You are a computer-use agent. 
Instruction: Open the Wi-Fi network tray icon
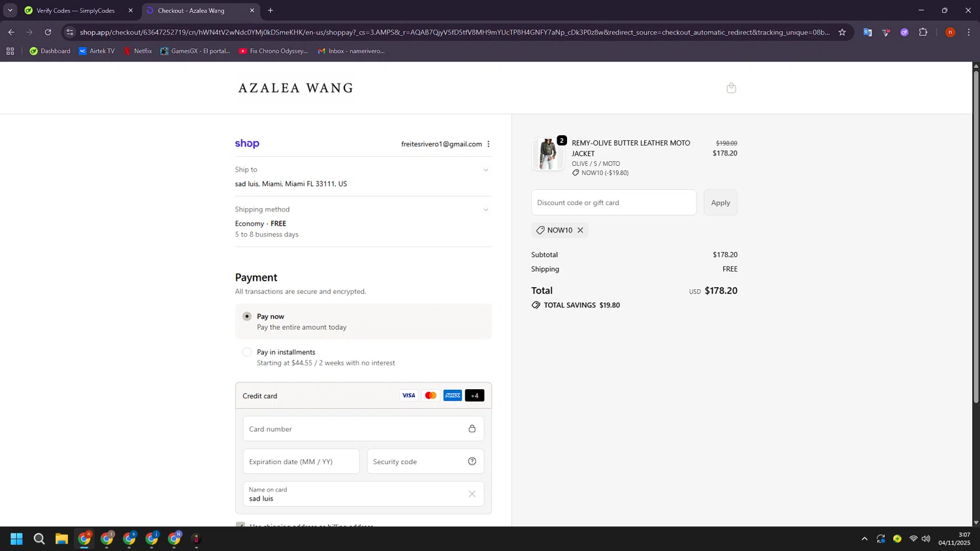click(913, 539)
